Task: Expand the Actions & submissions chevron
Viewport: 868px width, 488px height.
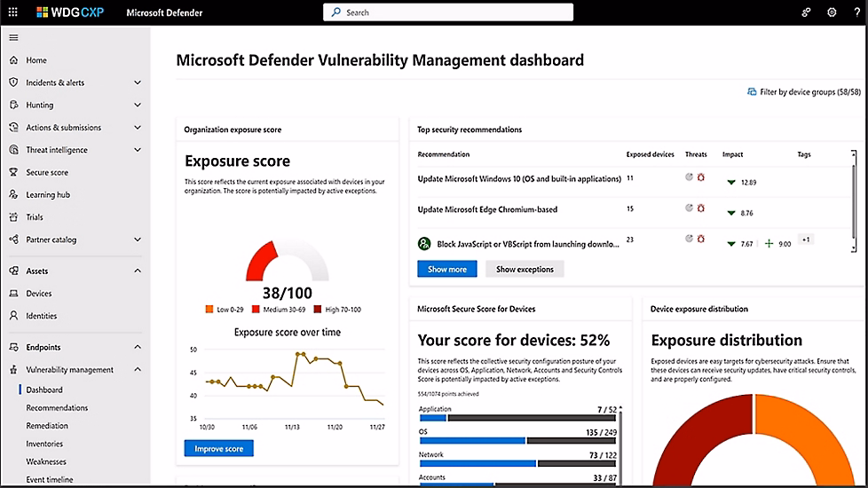Action: click(138, 127)
